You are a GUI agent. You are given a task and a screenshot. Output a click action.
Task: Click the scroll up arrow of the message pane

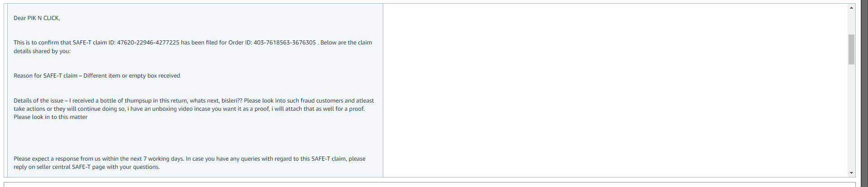pos(851,8)
